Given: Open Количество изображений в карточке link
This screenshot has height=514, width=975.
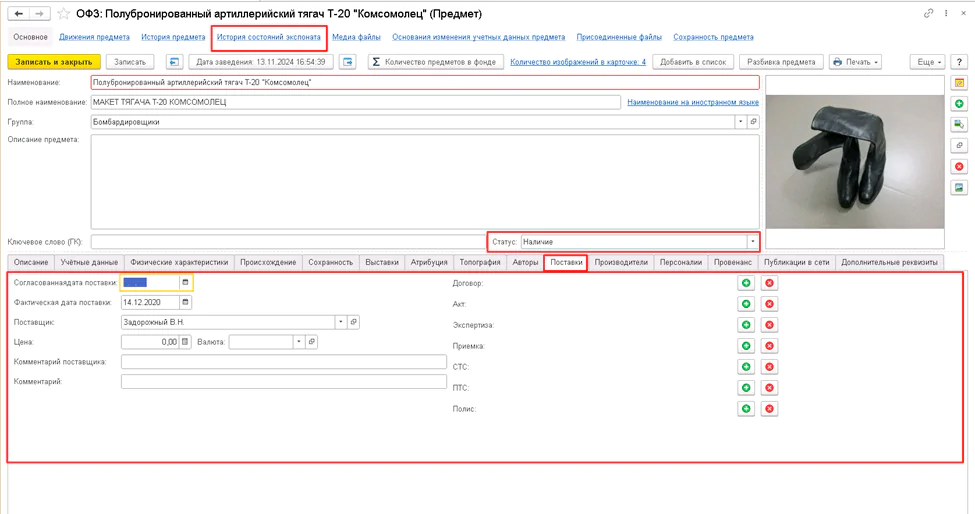Looking at the screenshot, I should [578, 62].
